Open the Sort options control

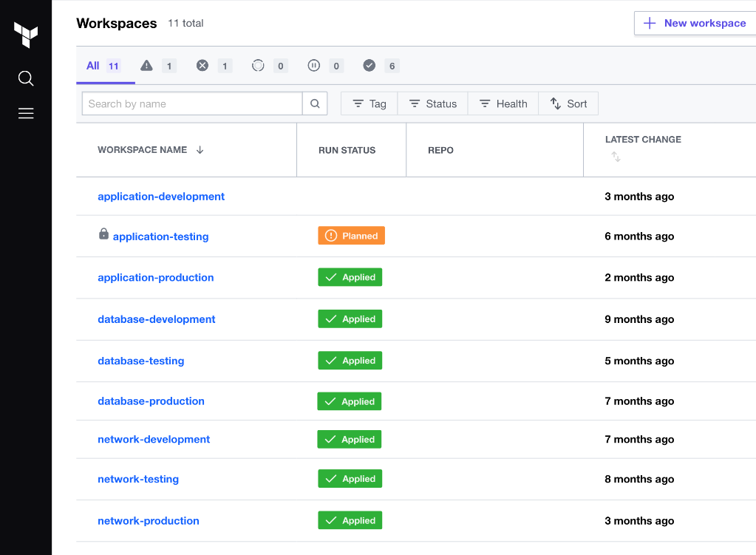tap(568, 103)
